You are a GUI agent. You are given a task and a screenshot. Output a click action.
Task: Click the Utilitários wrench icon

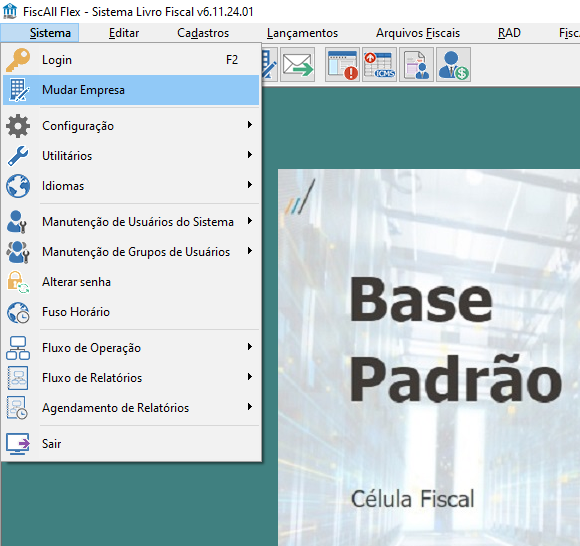pos(18,156)
